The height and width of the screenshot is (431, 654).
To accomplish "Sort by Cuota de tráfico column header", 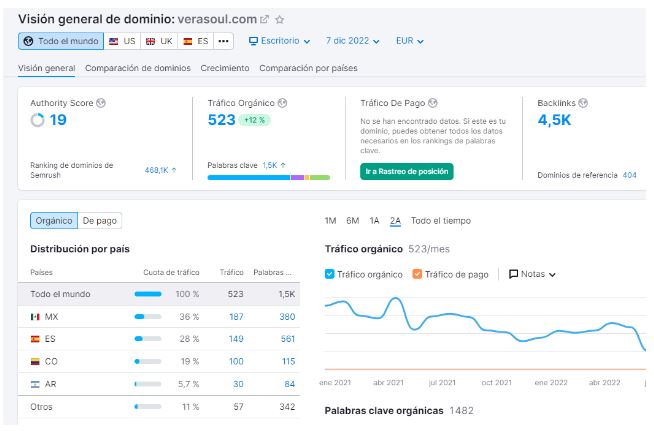I will pos(171,272).
